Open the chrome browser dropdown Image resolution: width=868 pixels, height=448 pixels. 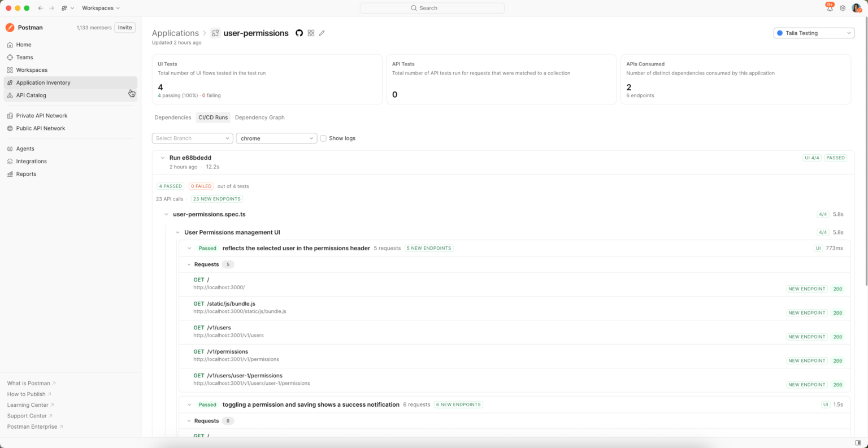(276, 138)
